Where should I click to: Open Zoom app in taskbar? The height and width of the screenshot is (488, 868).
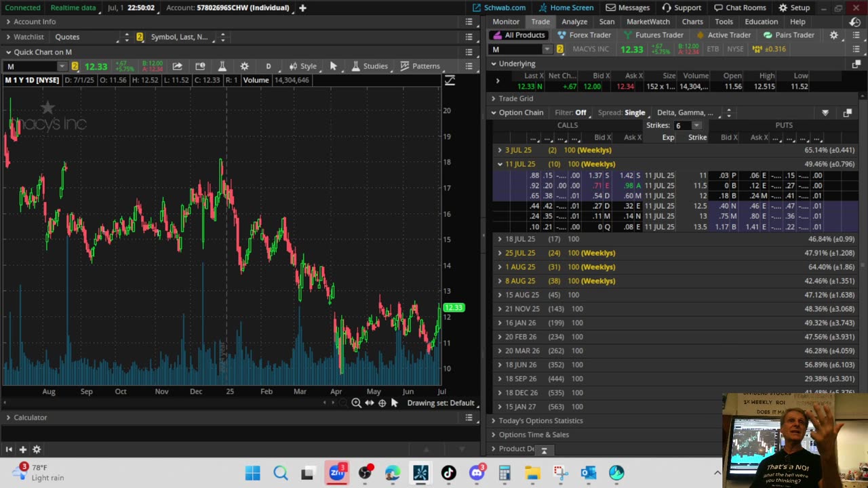[x=337, y=472]
